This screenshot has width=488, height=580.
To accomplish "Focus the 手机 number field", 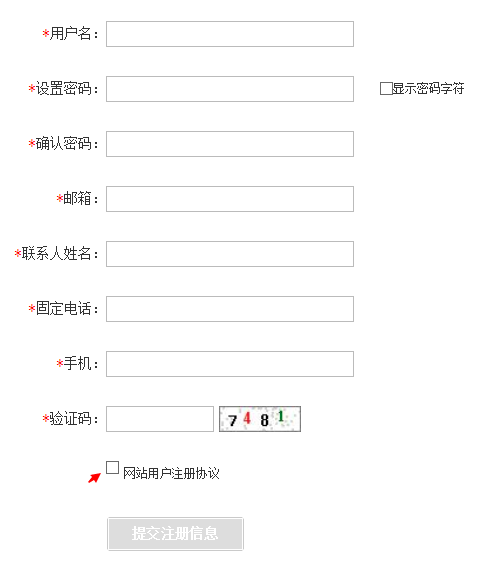I will click(230, 364).
